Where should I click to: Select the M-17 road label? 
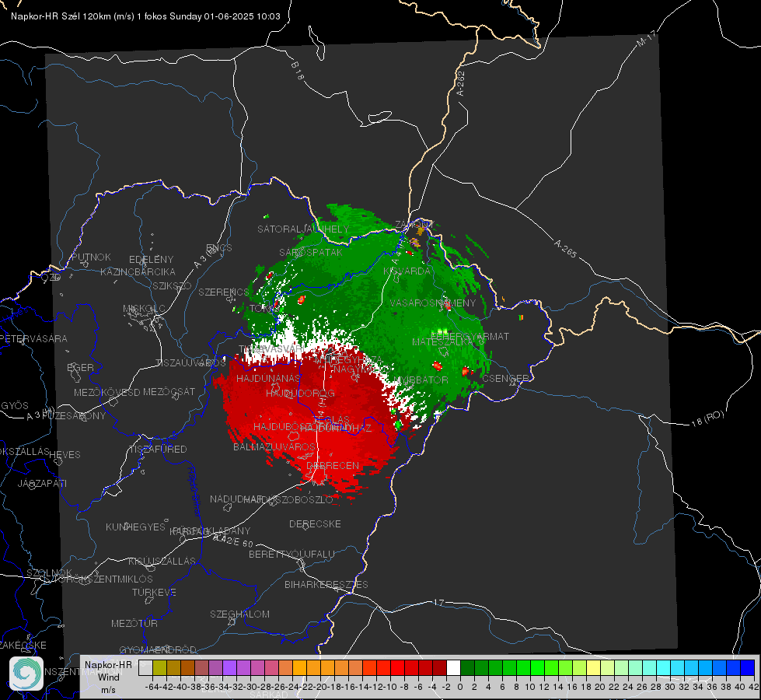(646, 38)
